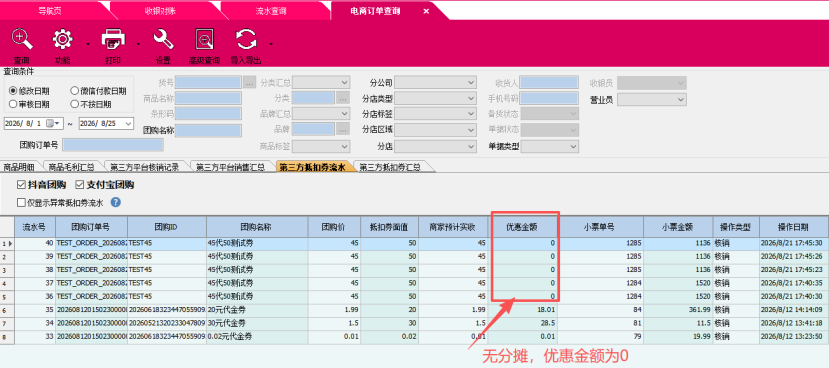Open the browse button next to 货号 field
Screen dimensions: 829x368
[250, 82]
